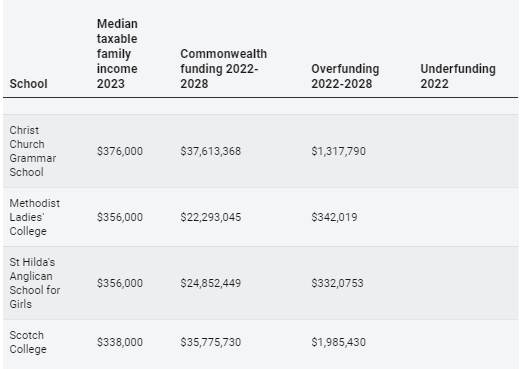Screen dimensions: 522x369
Task: Select St Hilda's Anglican School for Girls
Action: [35, 283]
